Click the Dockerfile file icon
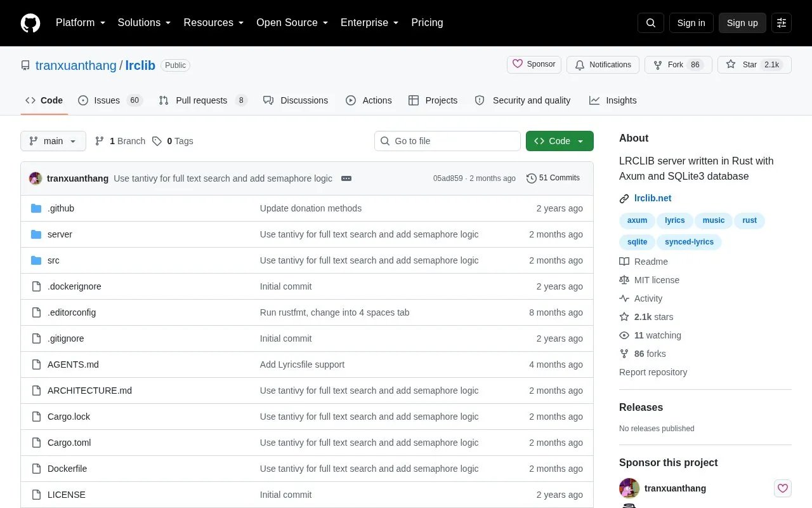The height and width of the screenshot is (508, 812). (x=36, y=469)
